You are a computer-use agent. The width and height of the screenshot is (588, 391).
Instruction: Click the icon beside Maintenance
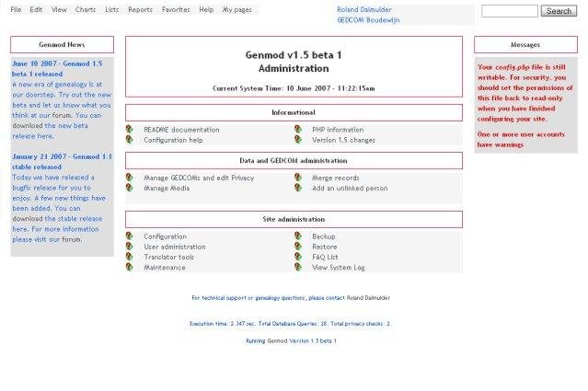[130, 267]
